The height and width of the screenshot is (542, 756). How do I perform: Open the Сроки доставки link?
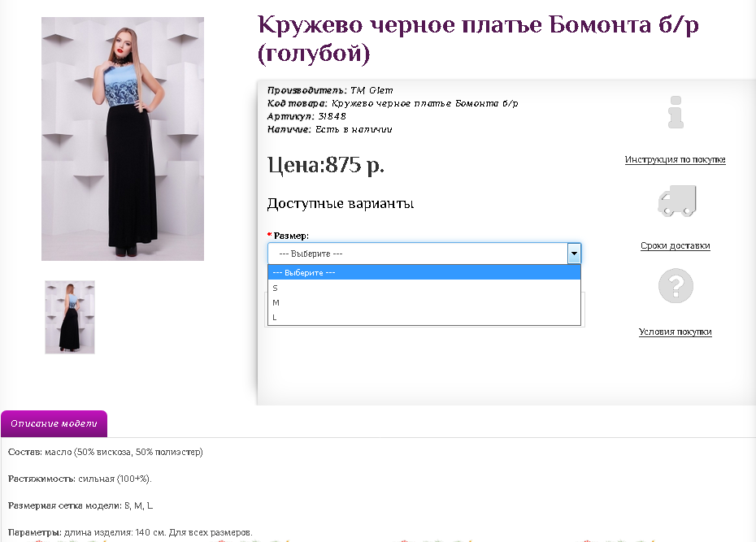(x=675, y=245)
